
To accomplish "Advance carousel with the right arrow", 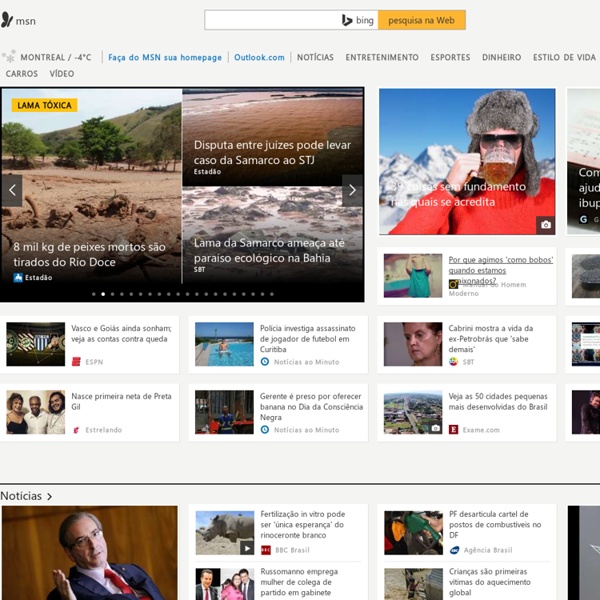I will (x=352, y=190).
